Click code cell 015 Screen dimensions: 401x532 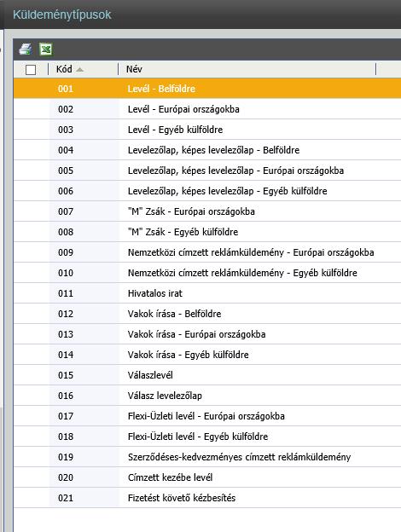coord(84,375)
